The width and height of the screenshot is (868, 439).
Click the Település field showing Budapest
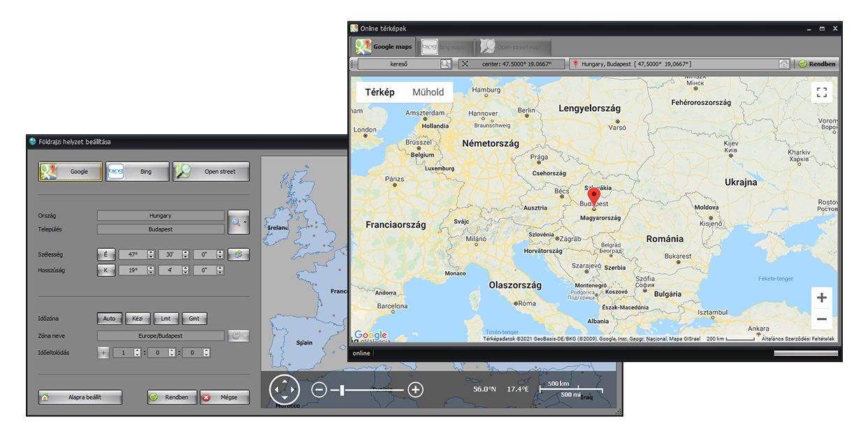[161, 229]
